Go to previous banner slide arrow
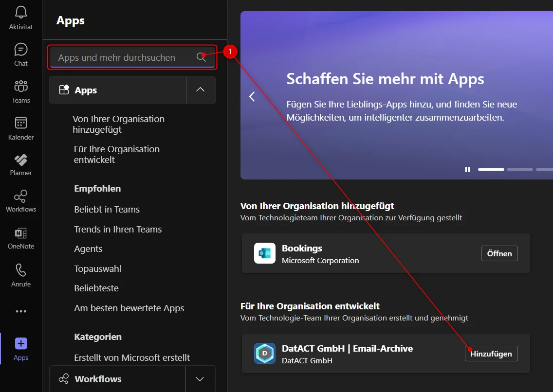Image resolution: width=553 pixels, height=392 pixels. coord(252,96)
